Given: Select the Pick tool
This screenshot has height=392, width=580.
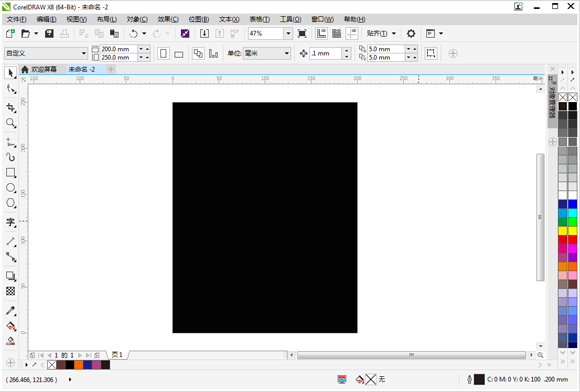Looking at the screenshot, I should coord(10,72).
